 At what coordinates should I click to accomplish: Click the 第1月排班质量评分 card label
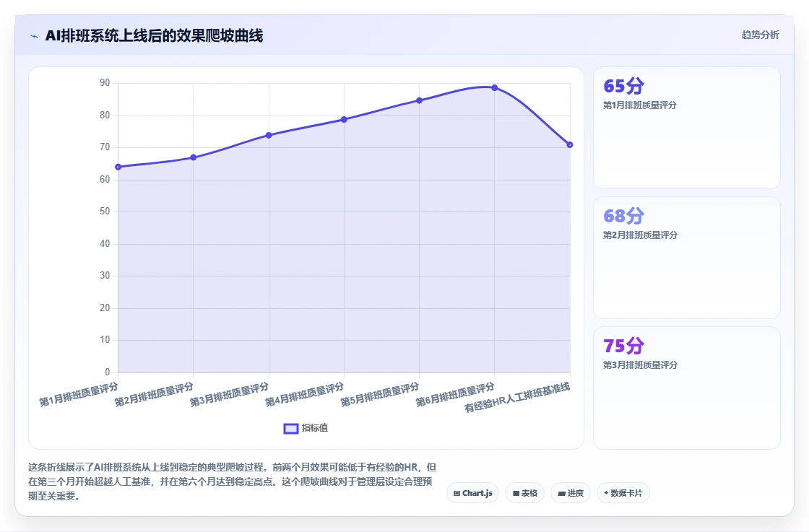coord(640,105)
